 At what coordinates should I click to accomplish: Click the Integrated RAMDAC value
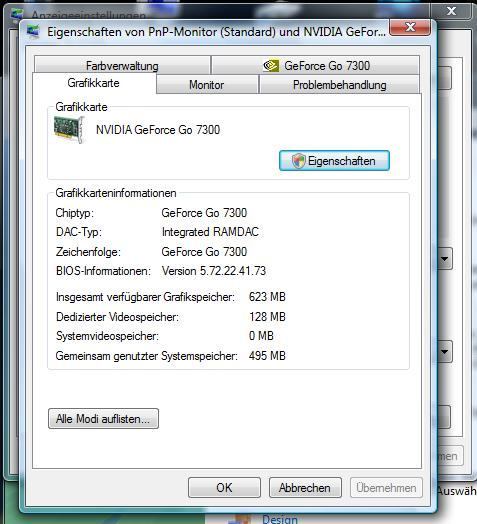(x=210, y=232)
